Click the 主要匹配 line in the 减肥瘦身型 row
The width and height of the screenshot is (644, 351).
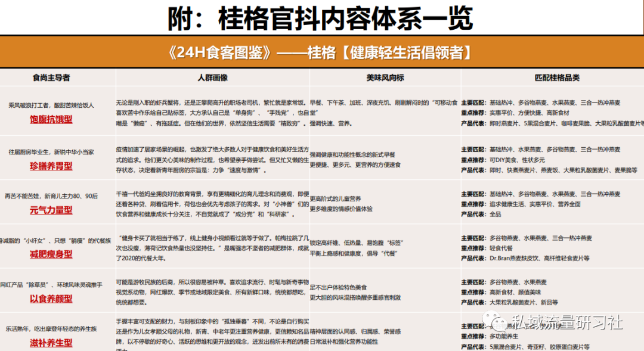coord(527,238)
